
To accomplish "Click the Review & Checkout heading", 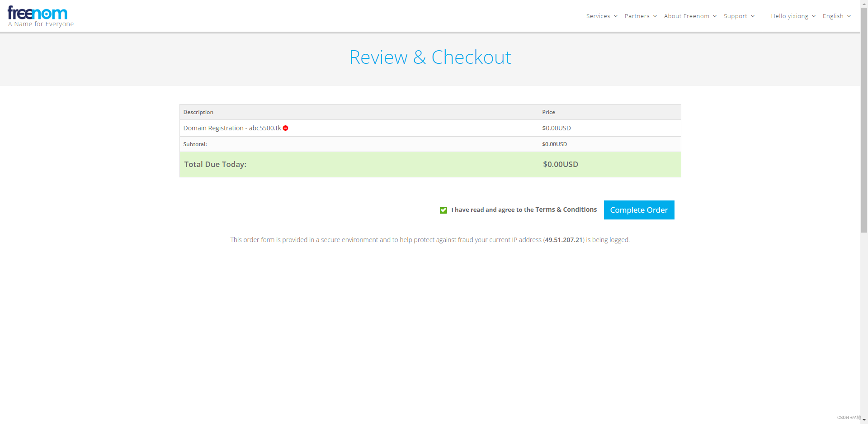I will pyautogui.click(x=430, y=57).
